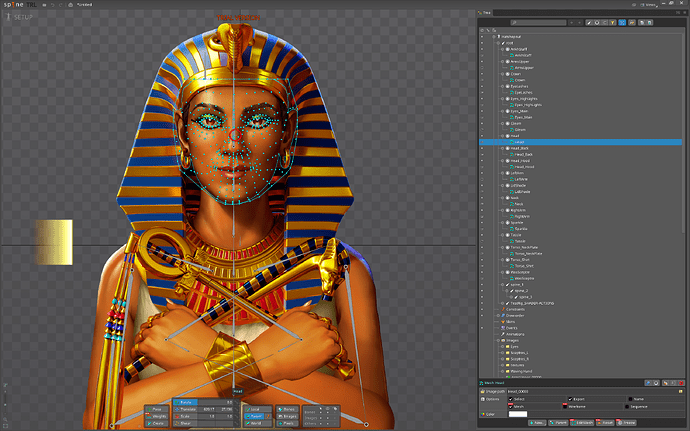Viewport: 690px width, 431px height.
Task: Click the Tree panel tab
Action: point(484,12)
